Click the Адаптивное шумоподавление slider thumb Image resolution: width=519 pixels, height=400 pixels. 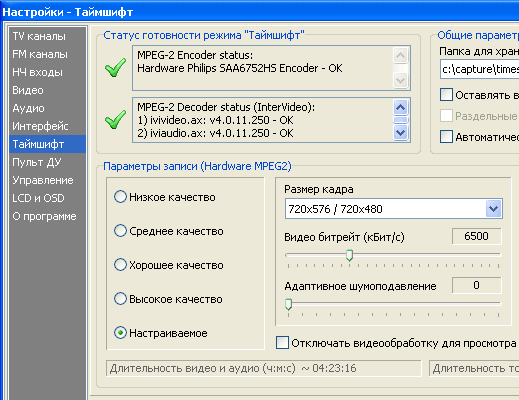coord(289,304)
